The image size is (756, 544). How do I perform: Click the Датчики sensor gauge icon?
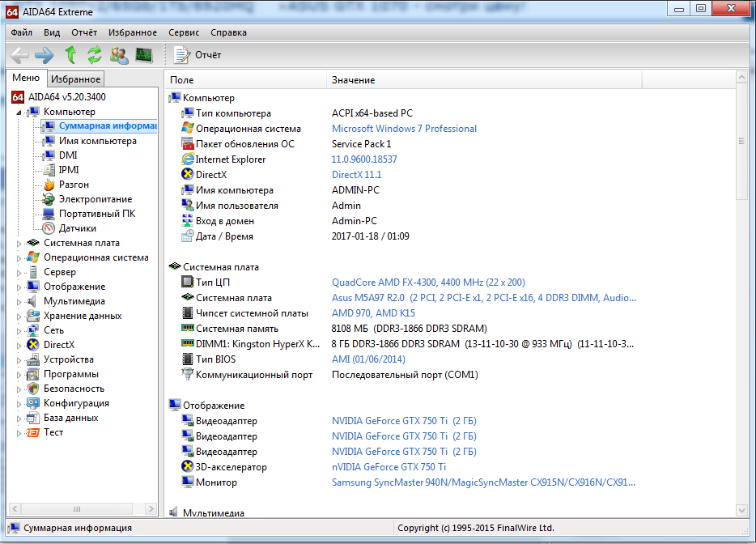point(49,228)
